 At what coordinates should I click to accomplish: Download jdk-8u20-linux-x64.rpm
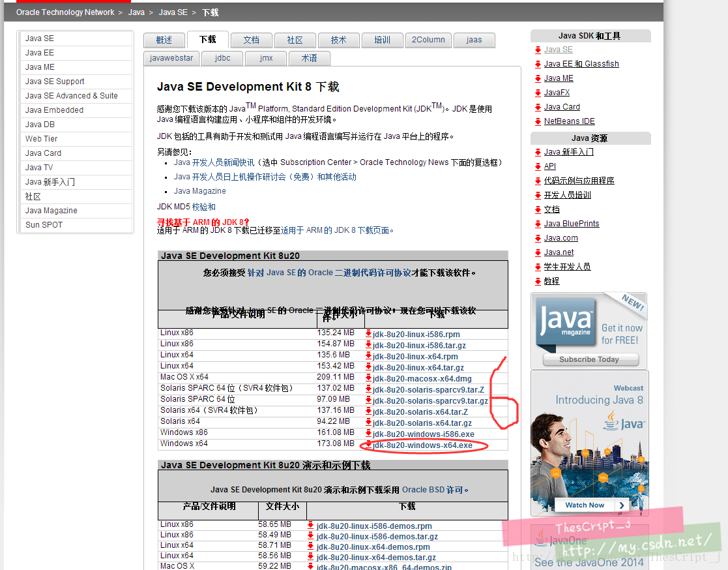coord(415,356)
